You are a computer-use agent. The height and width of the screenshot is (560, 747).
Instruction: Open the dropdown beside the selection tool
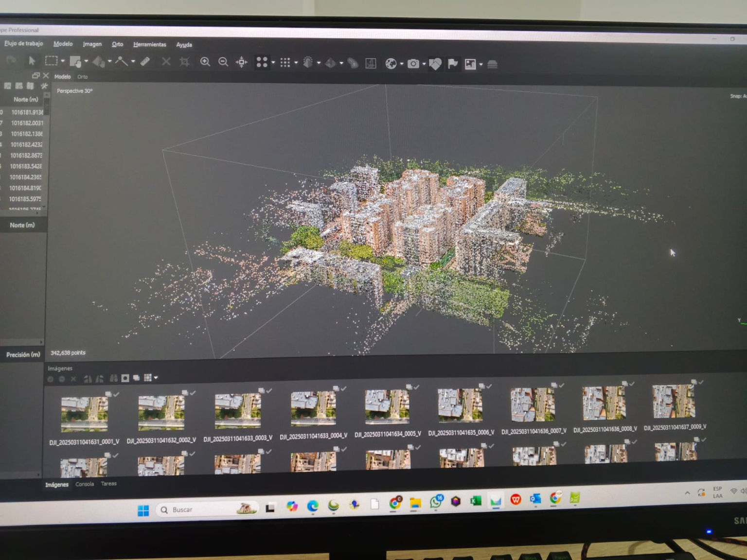point(63,62)
